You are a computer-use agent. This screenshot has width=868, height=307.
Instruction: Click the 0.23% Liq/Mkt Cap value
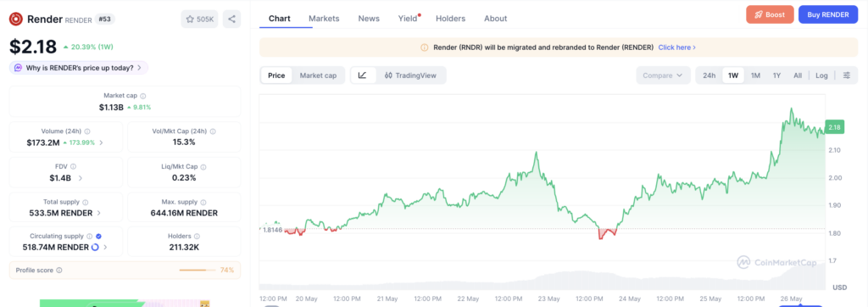tap(184, 178)
